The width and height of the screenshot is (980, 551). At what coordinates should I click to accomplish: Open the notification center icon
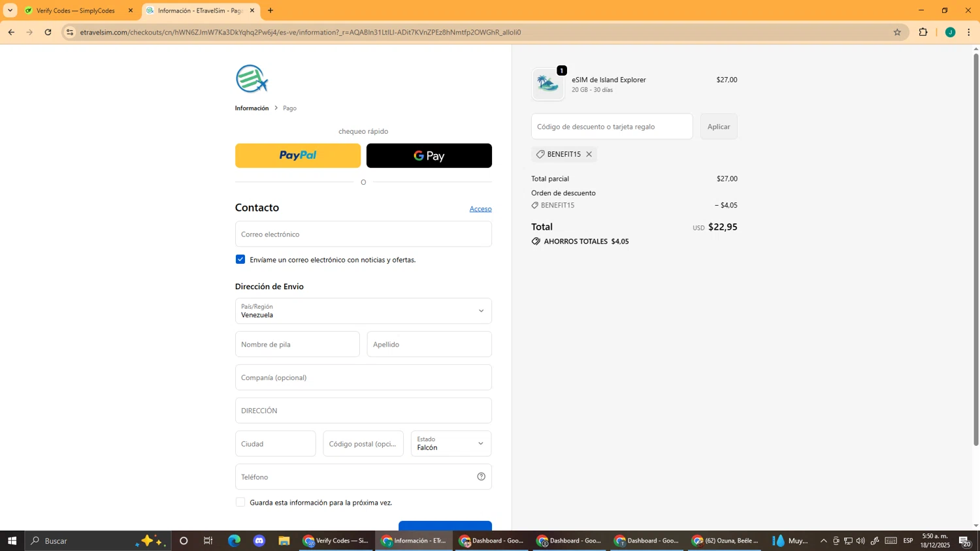965,541
